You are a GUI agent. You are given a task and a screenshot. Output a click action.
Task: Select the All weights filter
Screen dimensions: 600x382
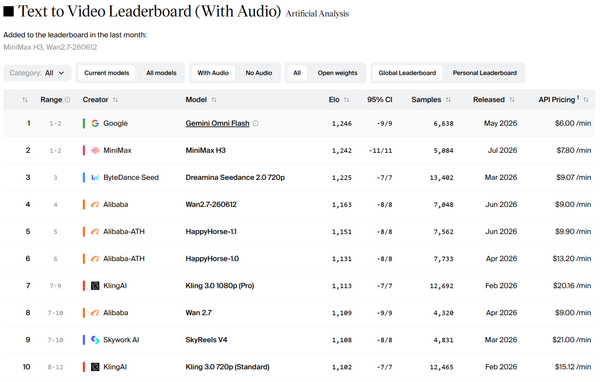(297, 73)
